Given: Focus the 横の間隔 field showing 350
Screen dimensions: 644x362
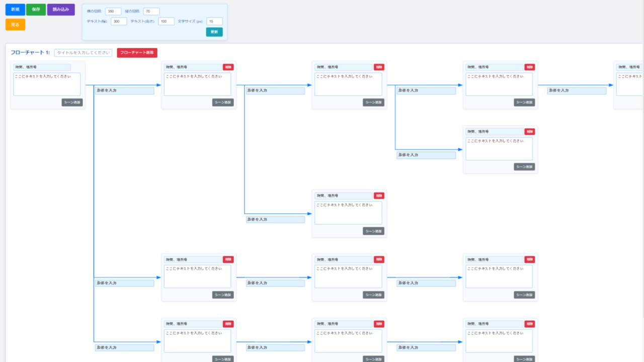Looking at the screenshot, I should [113, 12].
